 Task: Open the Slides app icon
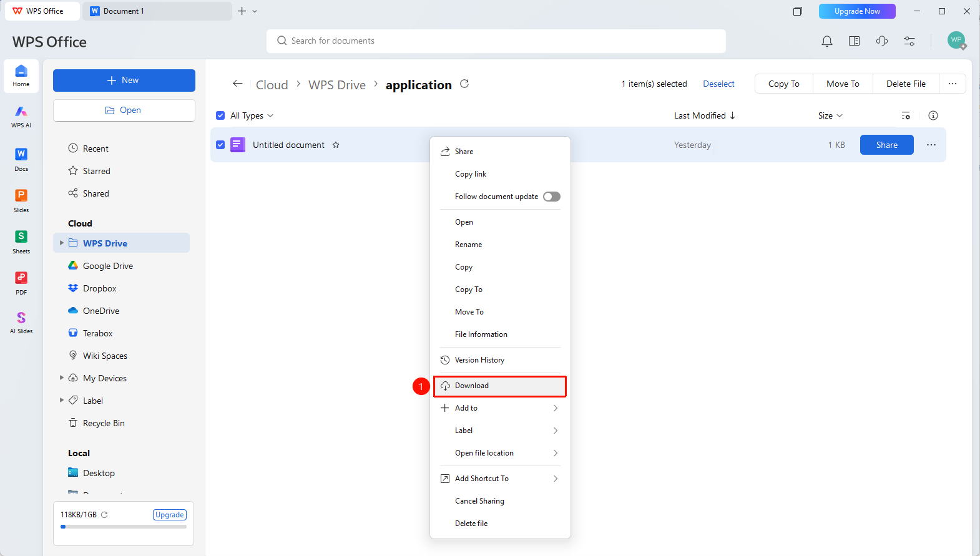[x=21, y=200]
